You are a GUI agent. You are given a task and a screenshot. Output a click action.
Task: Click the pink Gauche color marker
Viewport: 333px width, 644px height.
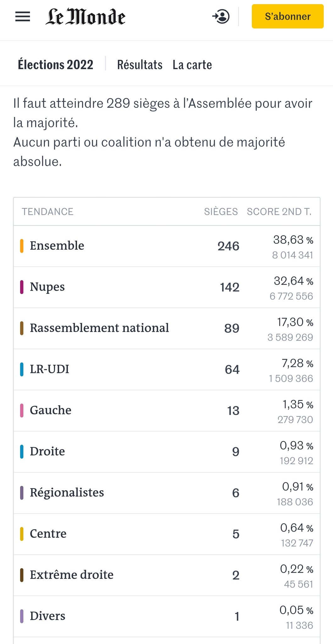click(22, 410)
